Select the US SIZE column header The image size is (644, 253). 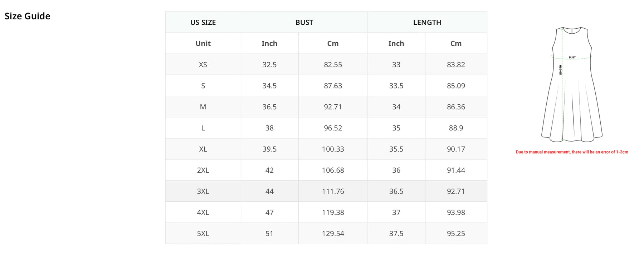203,22
